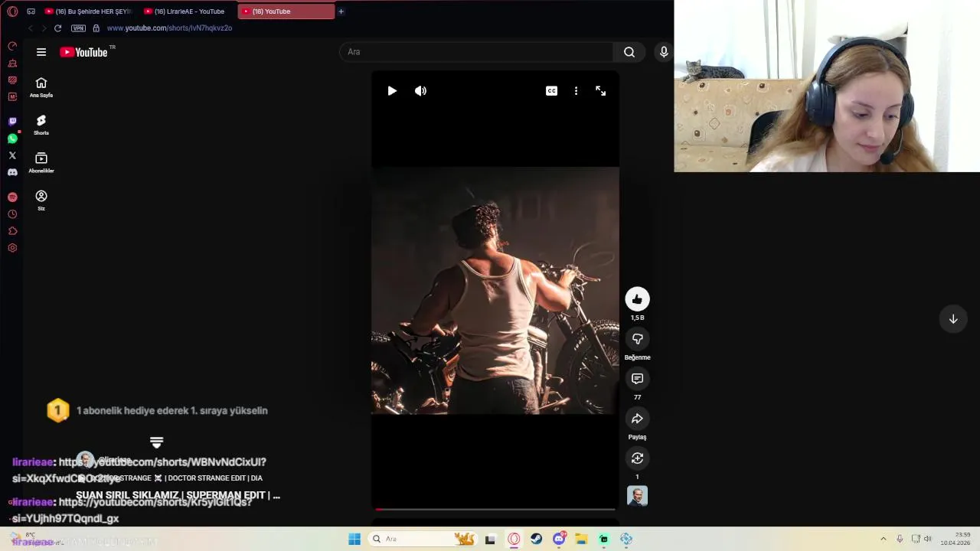The image size is (980, 551).
Task: Click the Windows taskbar Ara search box
Action: pyautogui.click(x=422, y=539)
